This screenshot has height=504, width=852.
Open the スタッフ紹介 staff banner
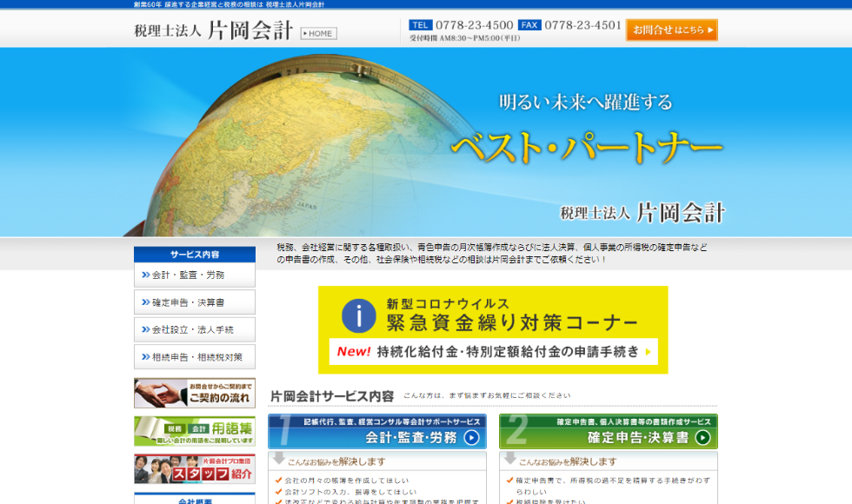(x=195, y=469)
